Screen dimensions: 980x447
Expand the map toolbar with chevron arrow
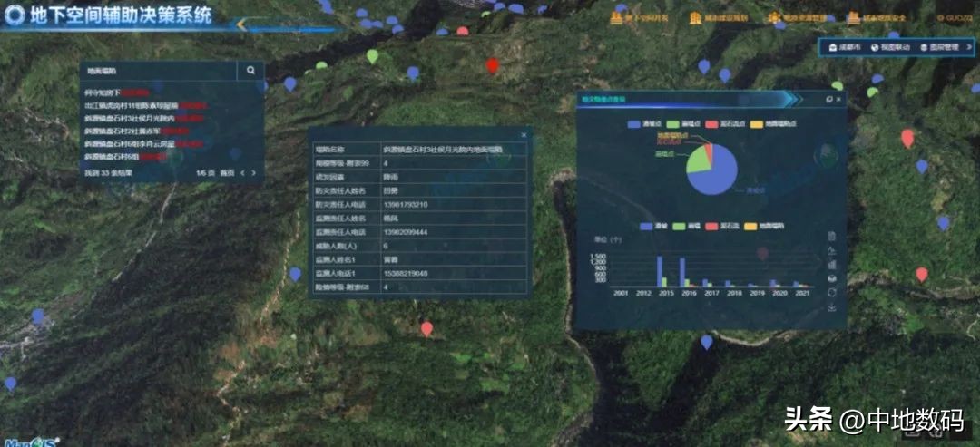pos(969,47)
